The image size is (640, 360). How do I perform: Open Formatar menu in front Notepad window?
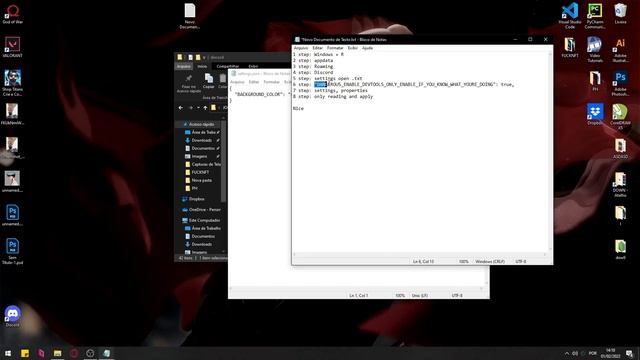click(335, 48)
